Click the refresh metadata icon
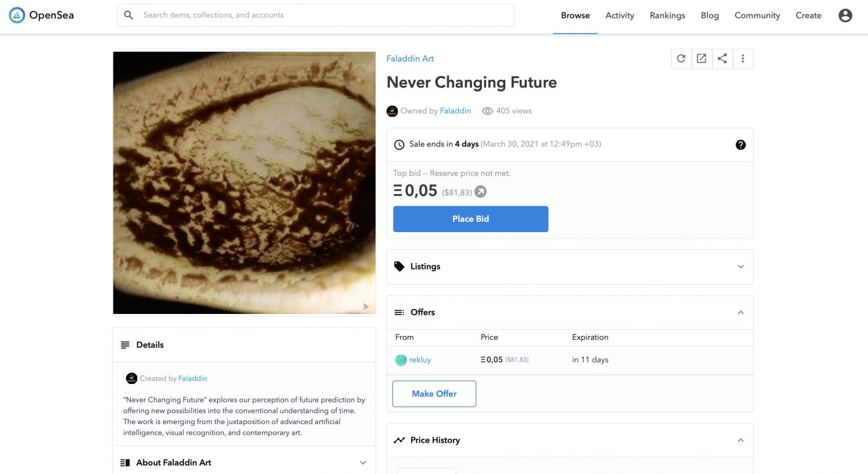This screenshot has width=868, height=474. [x=681, y=59]
